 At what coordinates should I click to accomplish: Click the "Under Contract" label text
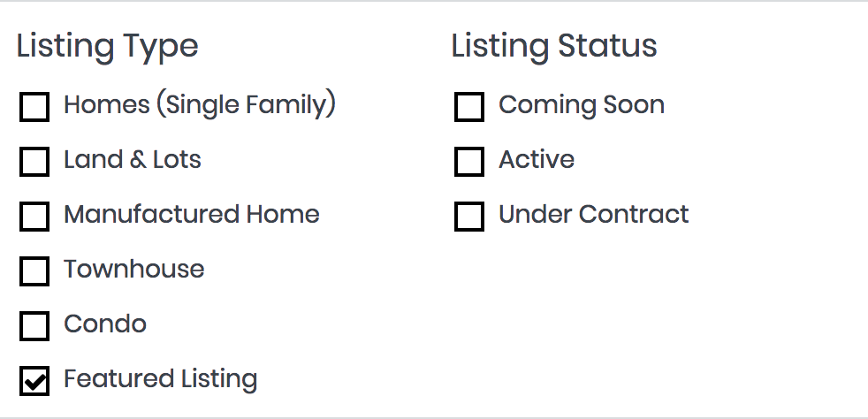coord(594,215)
